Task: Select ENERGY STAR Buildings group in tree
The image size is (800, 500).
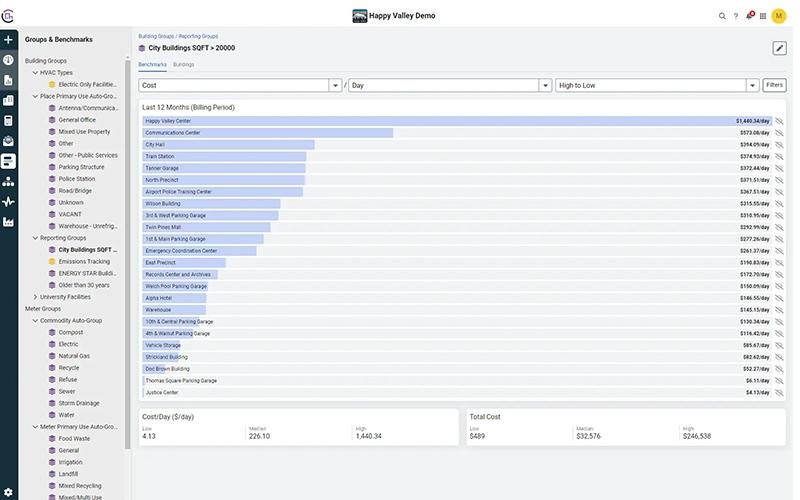Action: click(87, 273)
